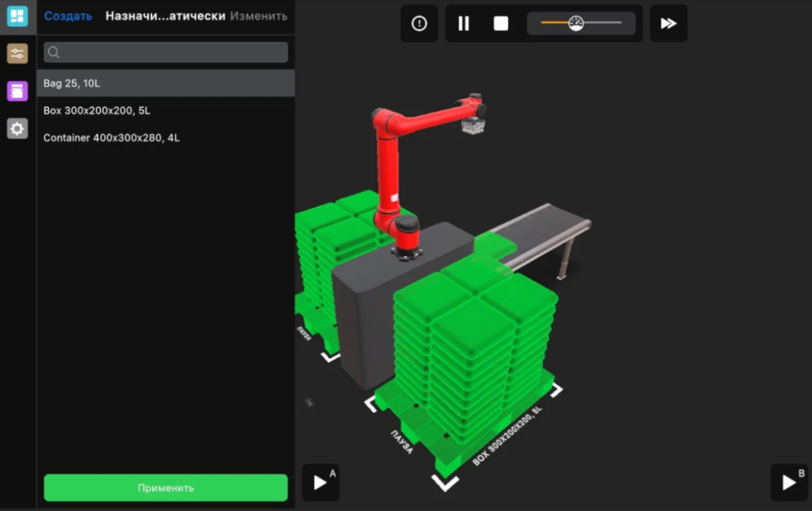
Task: Adjust the simulation speed slider
Action: (576, 24)
